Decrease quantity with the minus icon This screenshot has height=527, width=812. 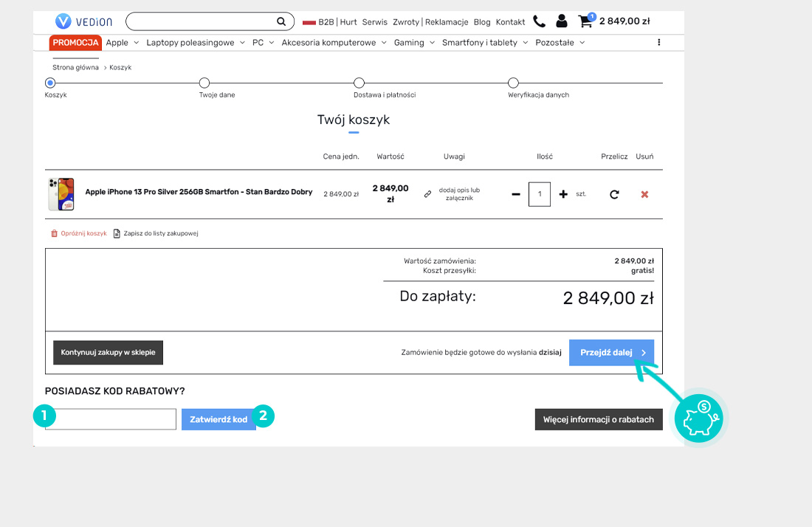pos(516,194)
